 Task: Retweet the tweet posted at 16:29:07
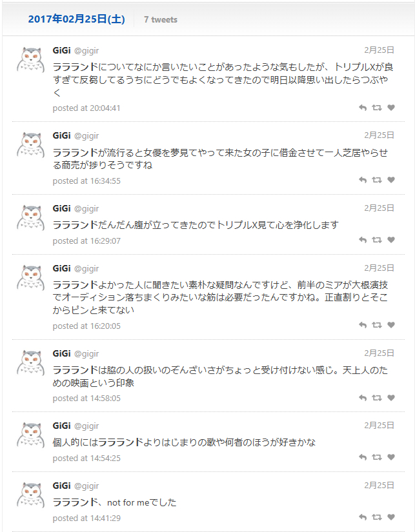[x=377, y=241]
